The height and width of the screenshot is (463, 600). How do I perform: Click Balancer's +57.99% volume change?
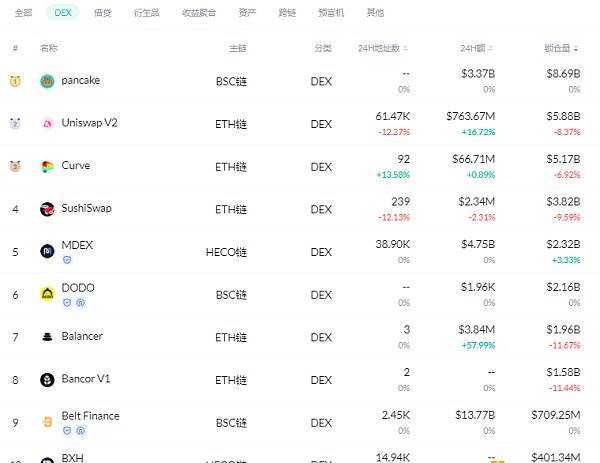478,345
